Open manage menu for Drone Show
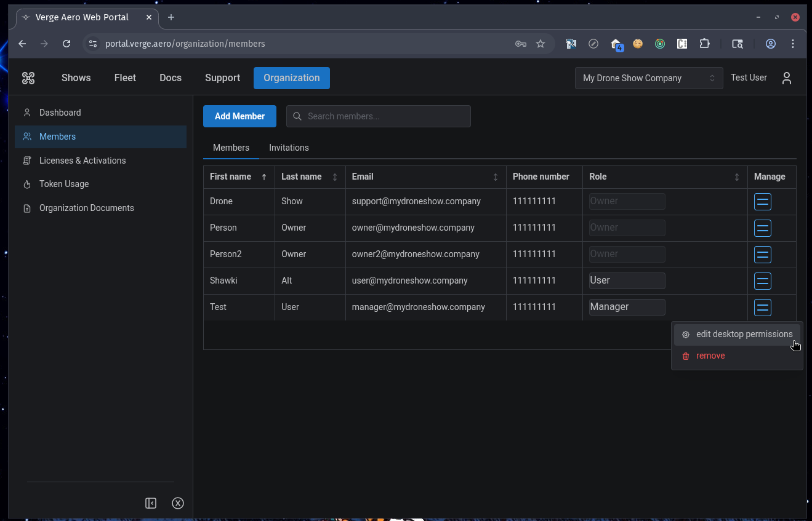This screenshot has width=812, height=521. point(762,202)
